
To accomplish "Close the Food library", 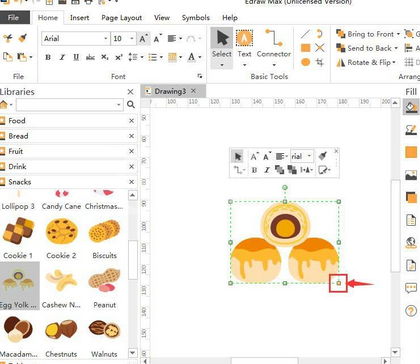I will [131, 121].
